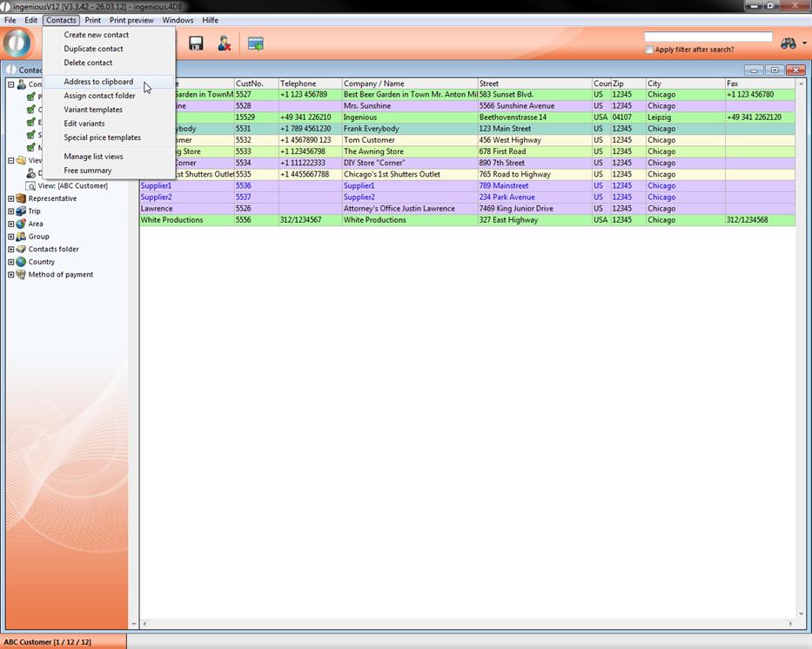Click the round ingenious logo button
The width and height of the screenshot is (812, 649).
click(x=17, y=43)
